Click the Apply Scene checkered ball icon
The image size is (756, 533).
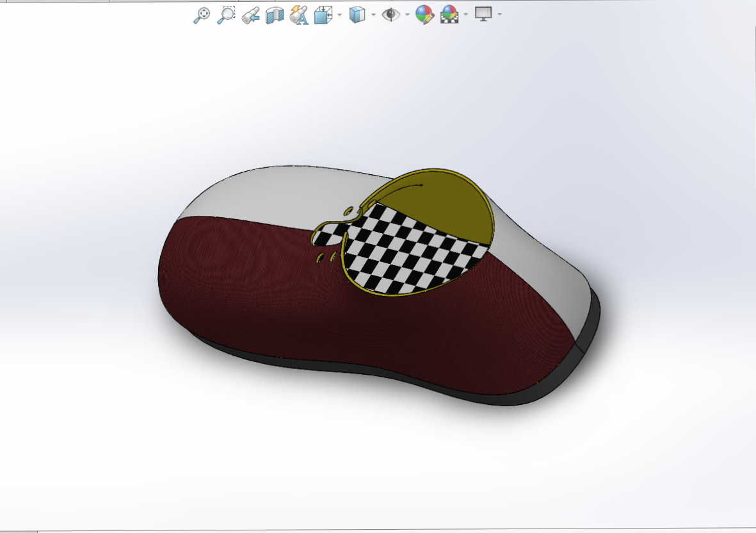click(x=449, y=15)
